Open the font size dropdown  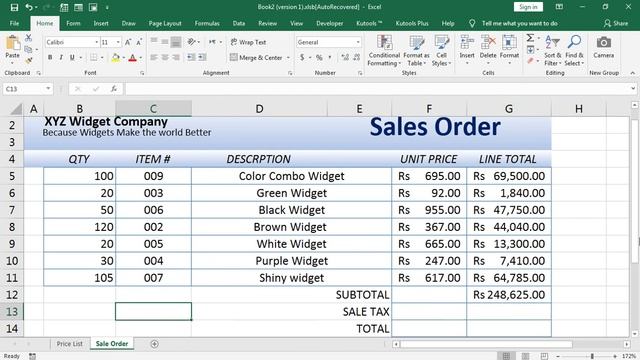pyautogui.click(x=118, y=42)
